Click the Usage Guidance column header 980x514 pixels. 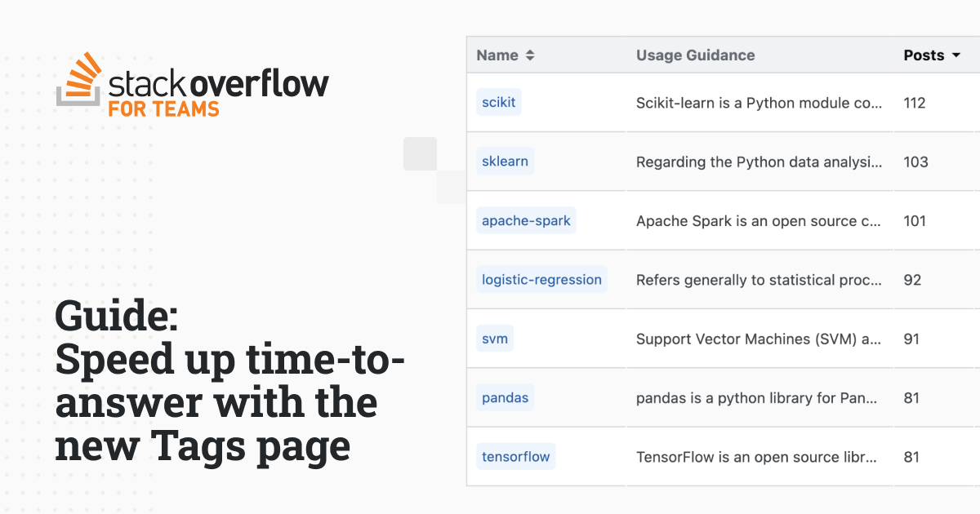pos(695,55)
